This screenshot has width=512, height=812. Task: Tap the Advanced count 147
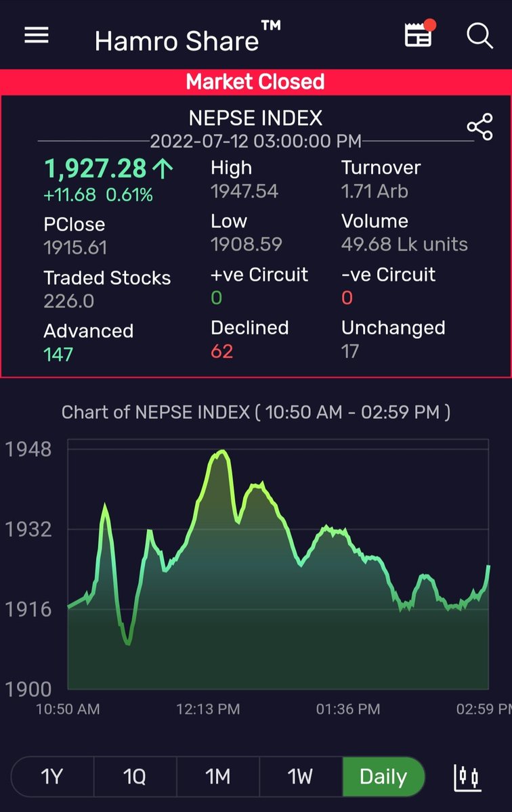(58, 354)
